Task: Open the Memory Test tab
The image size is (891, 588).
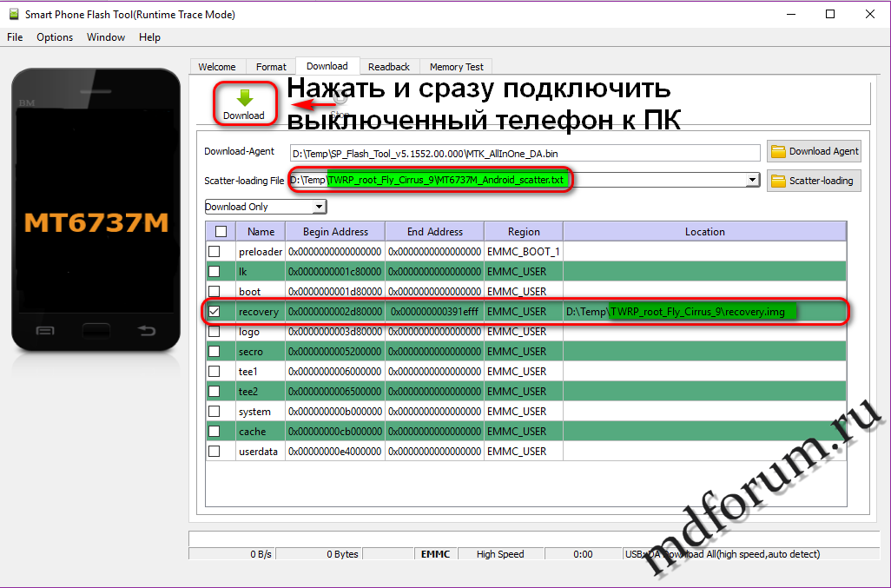Action: point(456,67)
